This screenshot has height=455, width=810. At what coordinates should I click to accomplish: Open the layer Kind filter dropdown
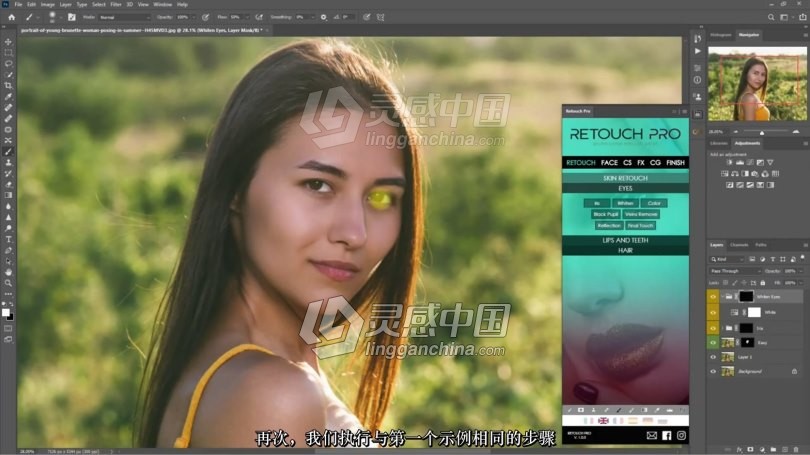(727, 259)
